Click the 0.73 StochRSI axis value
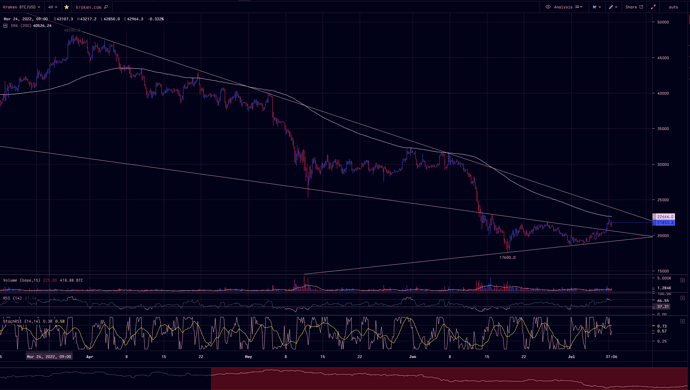 click(x=661, y=326)
